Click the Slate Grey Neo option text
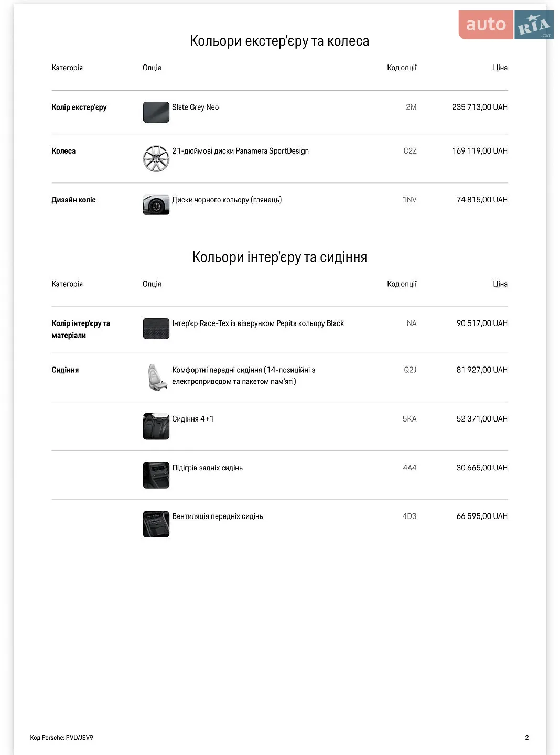Image resolution: width=560 pixels, height=755 pixels. (x=195, y=107)
